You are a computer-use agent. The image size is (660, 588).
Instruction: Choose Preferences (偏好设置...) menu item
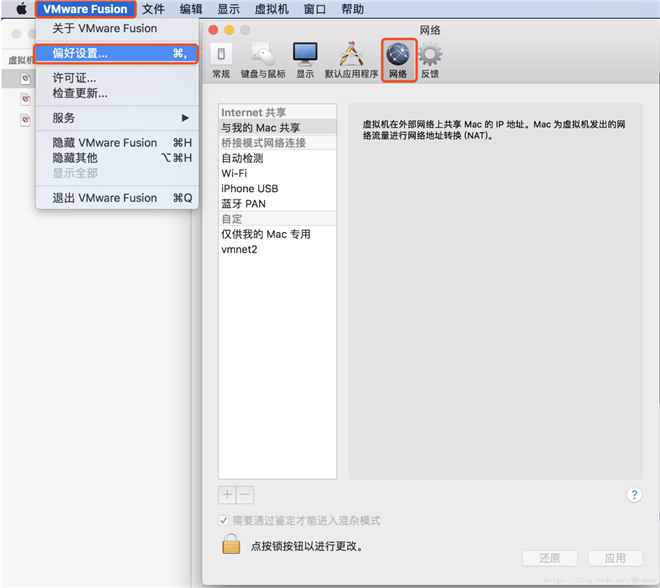click(x=117, y=53)
